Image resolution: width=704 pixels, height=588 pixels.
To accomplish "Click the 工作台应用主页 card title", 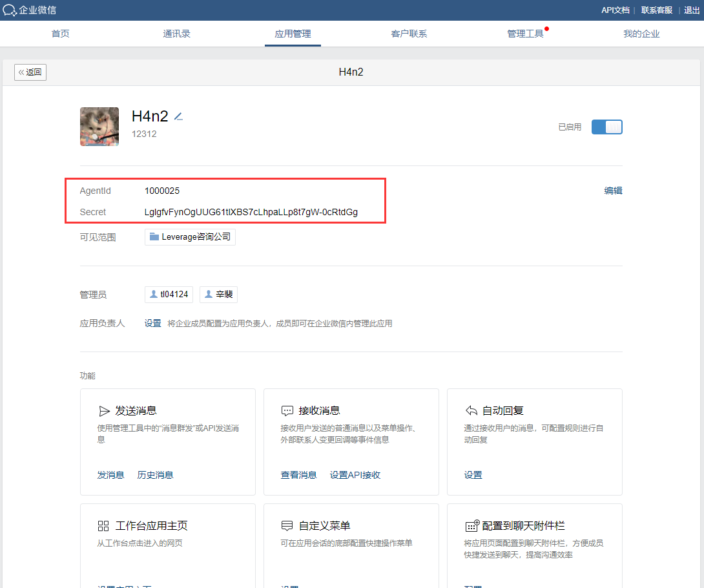I will pos(151,526).
